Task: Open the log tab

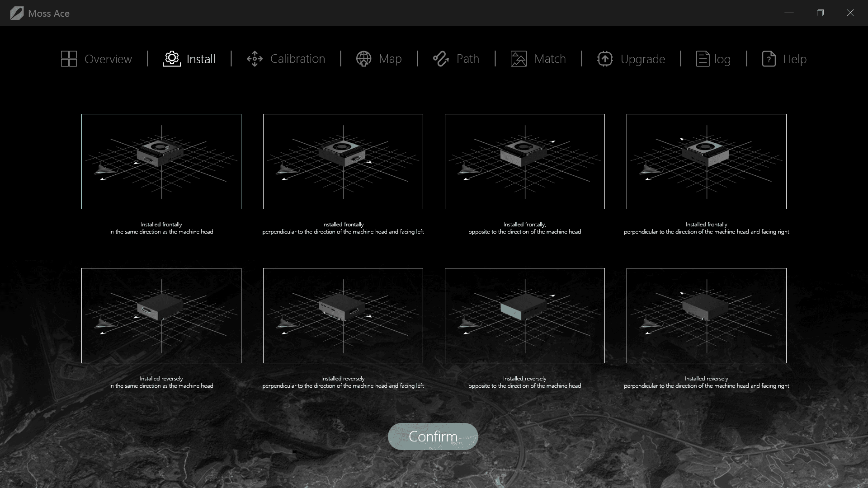Action: [x=722, y=59]
